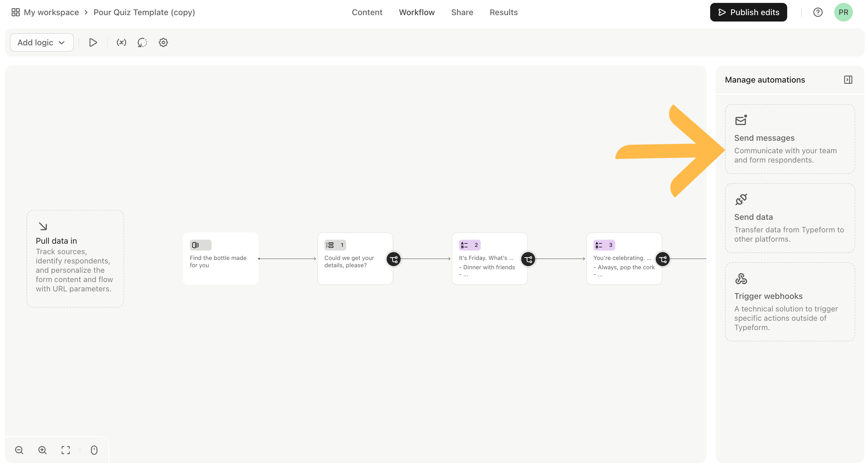Click the Publish edits button
The width and height of the screenshot is (868, 467).
pos(748,13)
